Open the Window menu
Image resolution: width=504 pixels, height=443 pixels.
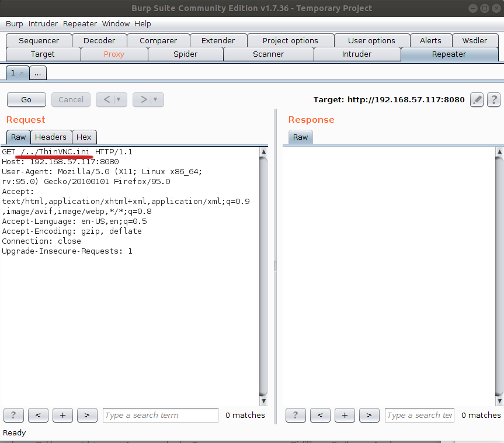click(x=116, y=24)
